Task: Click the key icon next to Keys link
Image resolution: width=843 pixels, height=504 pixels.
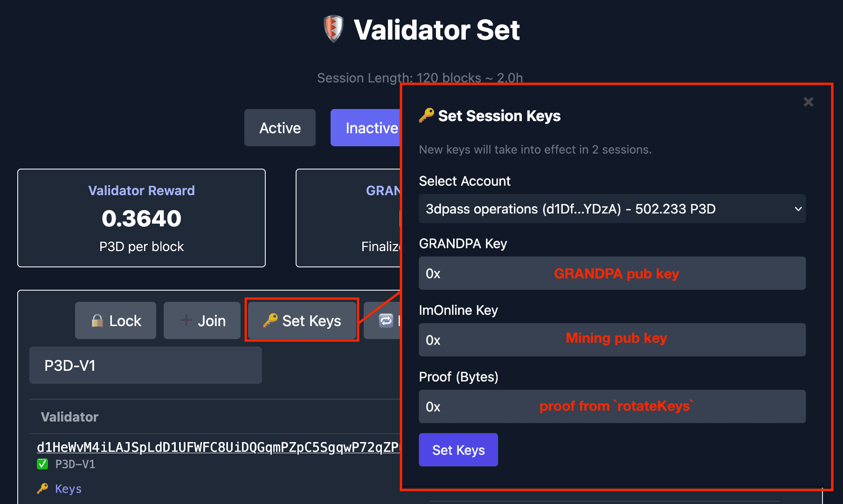Action: tap(42, 488)
